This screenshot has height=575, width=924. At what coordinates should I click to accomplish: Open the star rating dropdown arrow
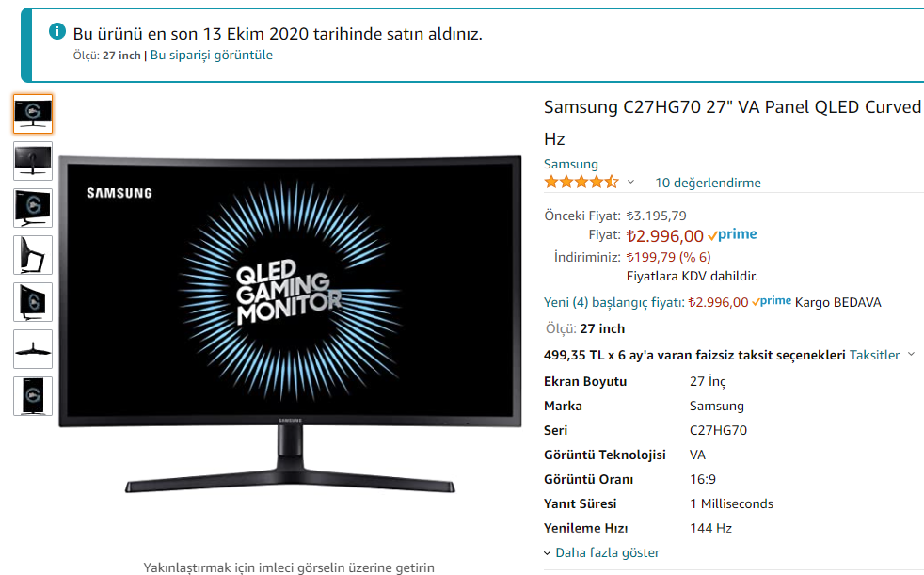(630, 182)
